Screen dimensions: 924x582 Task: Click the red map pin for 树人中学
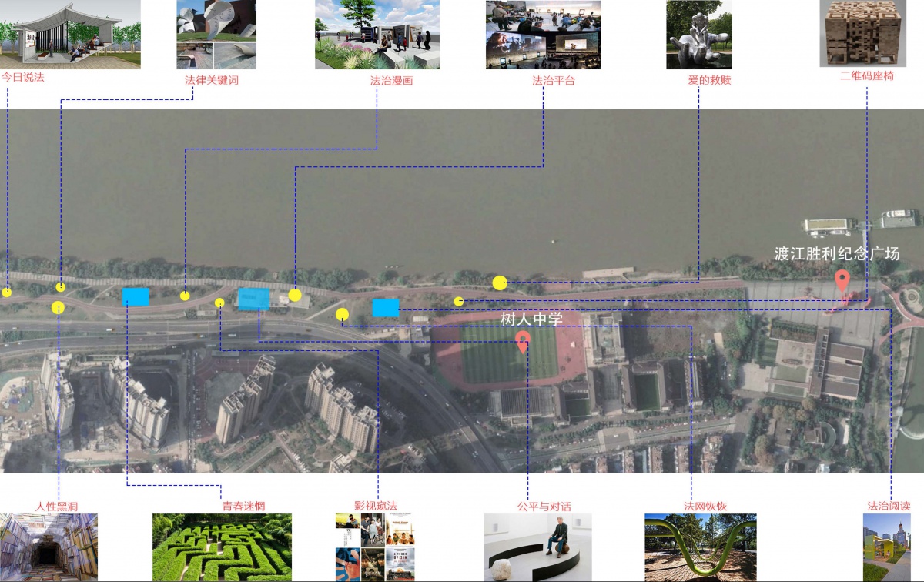pyautogui.click(x=523, y=341)
